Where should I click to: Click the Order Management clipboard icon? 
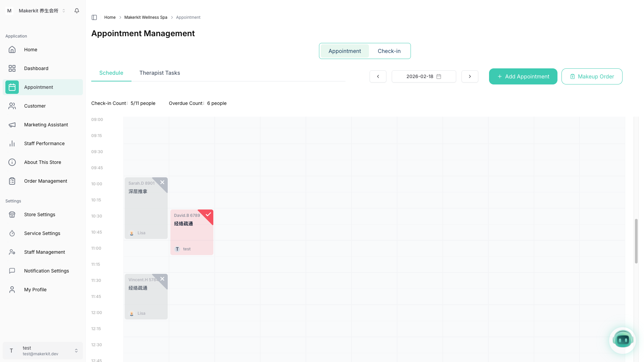12,181
